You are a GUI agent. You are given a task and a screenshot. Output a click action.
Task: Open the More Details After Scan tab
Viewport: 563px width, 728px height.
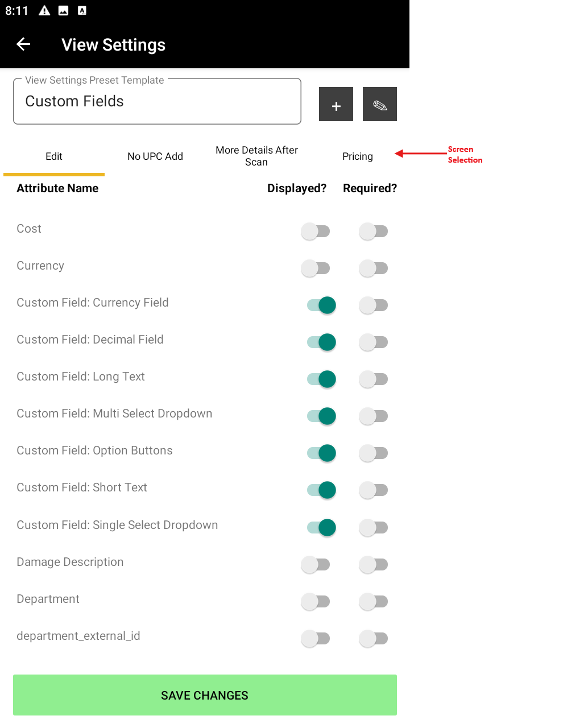(256, 156)
